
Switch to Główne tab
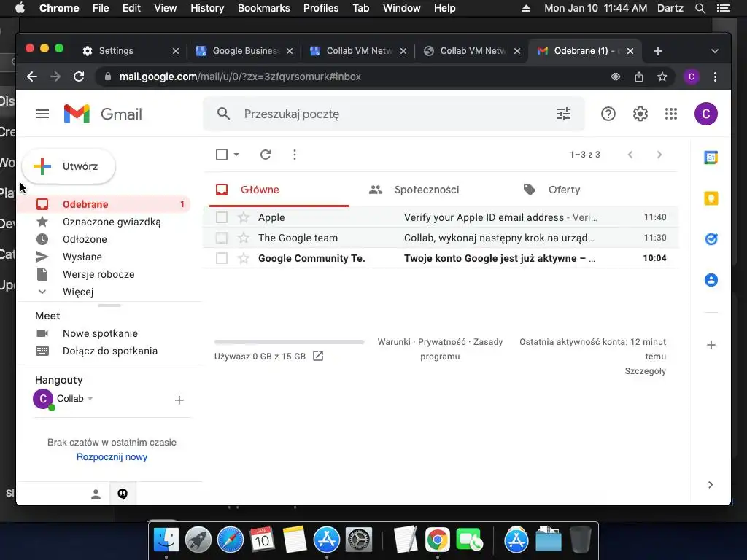point(279,190)
